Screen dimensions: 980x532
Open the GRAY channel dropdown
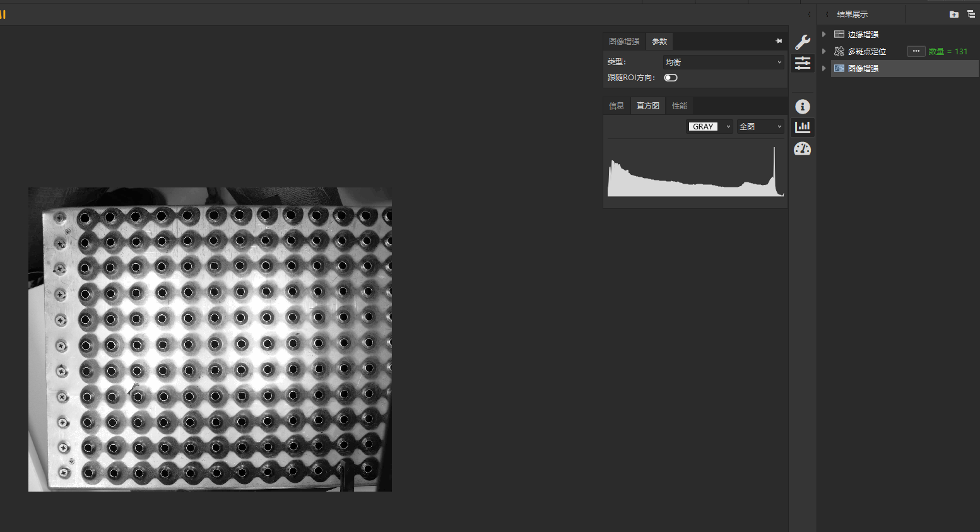click(x=710, y=127)
